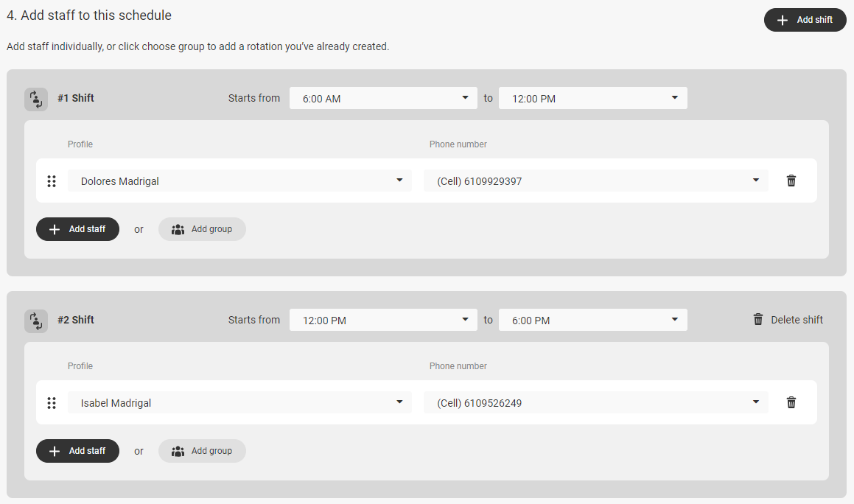This screenshot has width=854, height=504.
Task: Open shift #2 start time 12:00 PM dropdown
Action: pyautogui.click(x=383, y=320)
